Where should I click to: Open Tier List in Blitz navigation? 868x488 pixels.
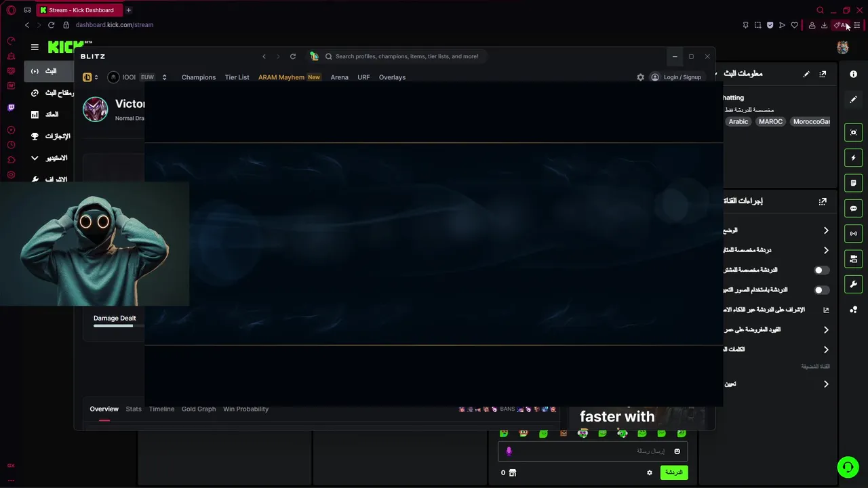(x=237, y=77)
